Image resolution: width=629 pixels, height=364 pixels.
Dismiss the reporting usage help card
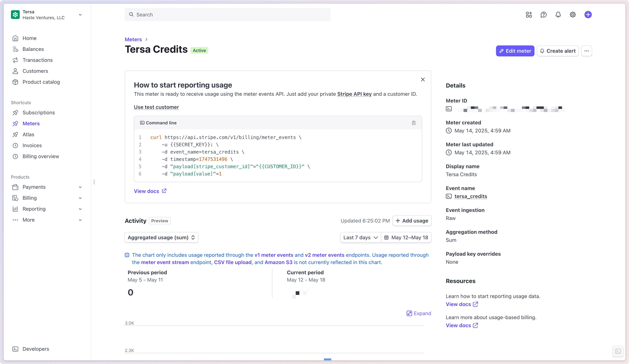click(422, 80)
